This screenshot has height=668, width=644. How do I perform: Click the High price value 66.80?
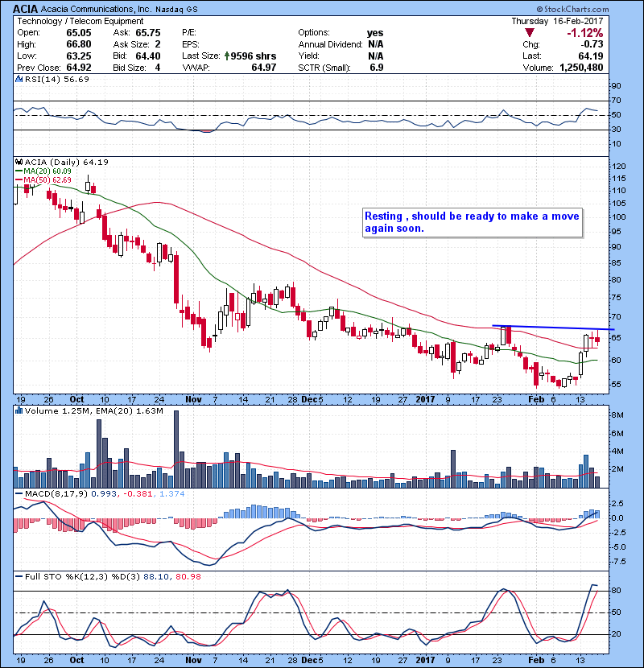tap(78, 44)
